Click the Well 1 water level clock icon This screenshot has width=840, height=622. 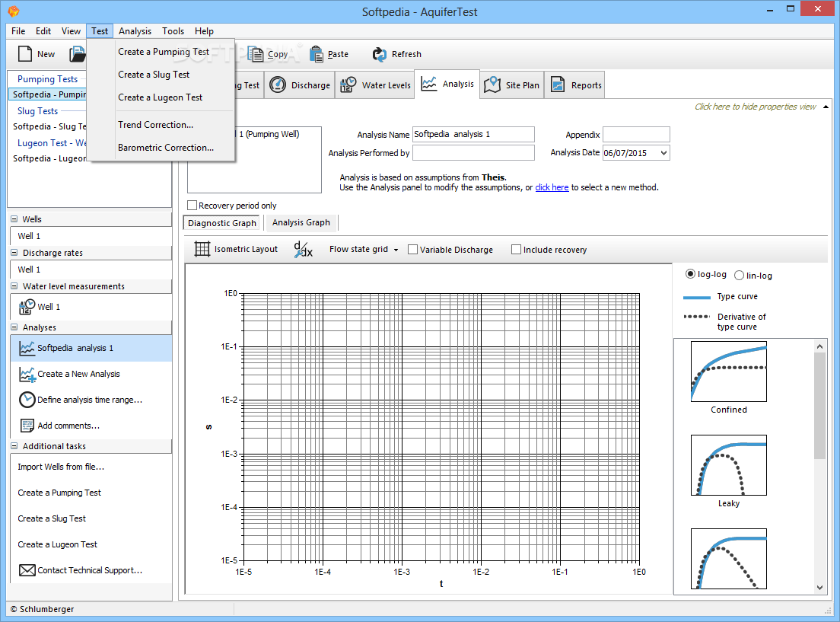pyautogui.click(x=27, y=306)
